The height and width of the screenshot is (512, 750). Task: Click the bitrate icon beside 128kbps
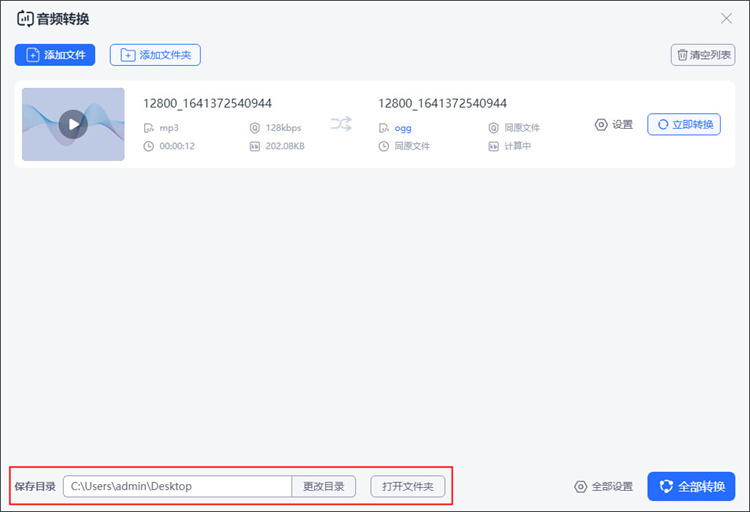(x=254, y=128)
